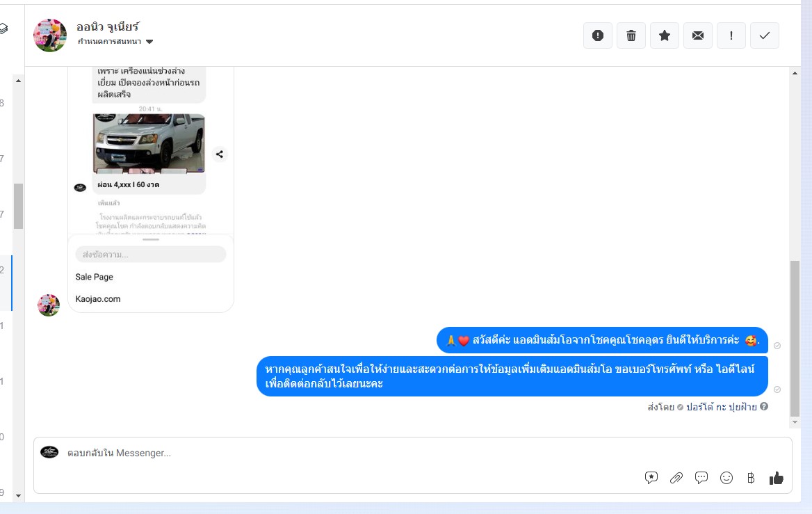Open saved replies icon in composer
This screenshot has width=812, height=514.
[651, 478]
